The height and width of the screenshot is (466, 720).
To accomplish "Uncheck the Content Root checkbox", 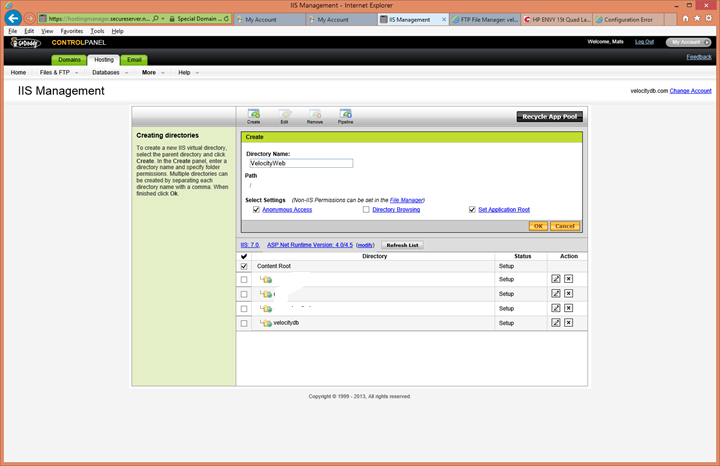I will pos(244,266).
